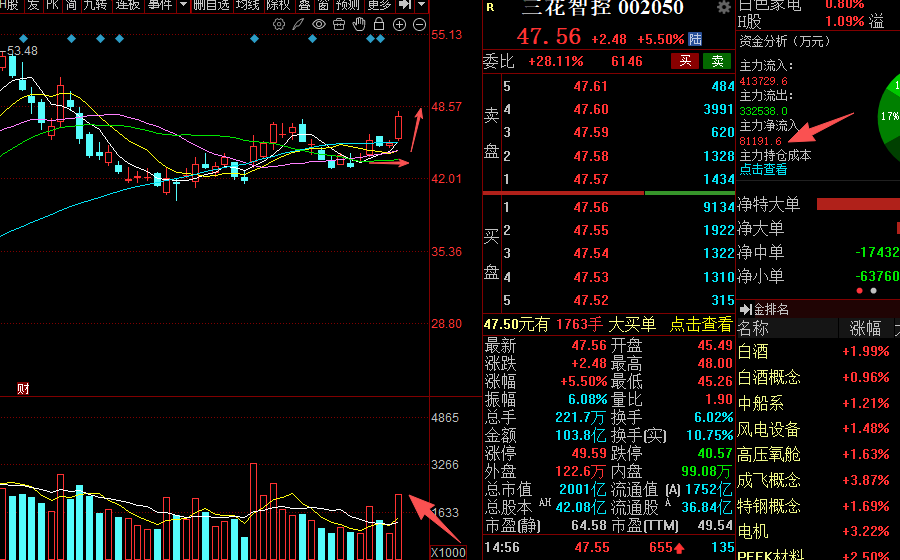Zoom out with the minus circle icon
This screenshot has height=560, width=900.
420,25
